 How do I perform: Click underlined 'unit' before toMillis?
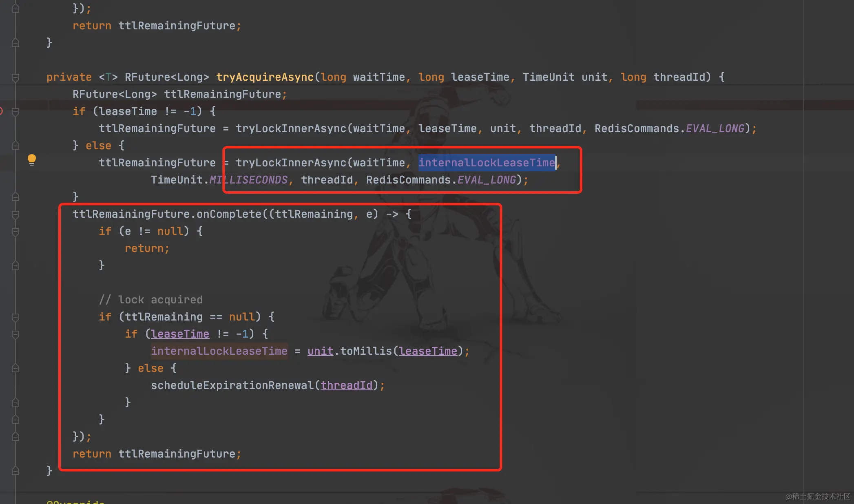point(320,351)
